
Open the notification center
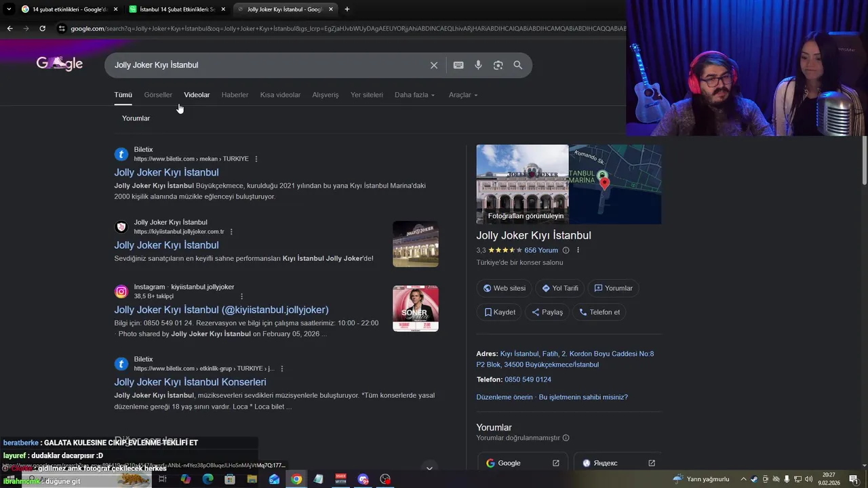854,479
